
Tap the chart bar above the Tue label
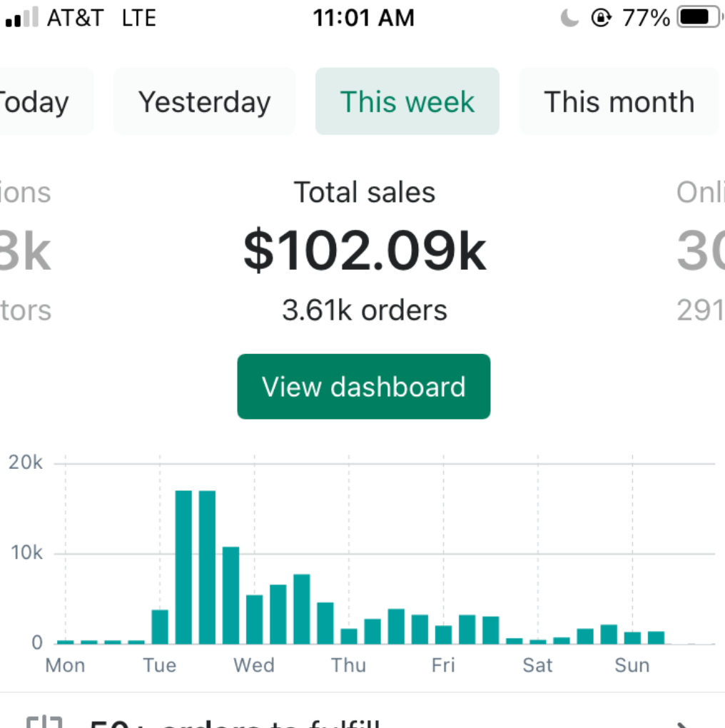tap(160, 627)
